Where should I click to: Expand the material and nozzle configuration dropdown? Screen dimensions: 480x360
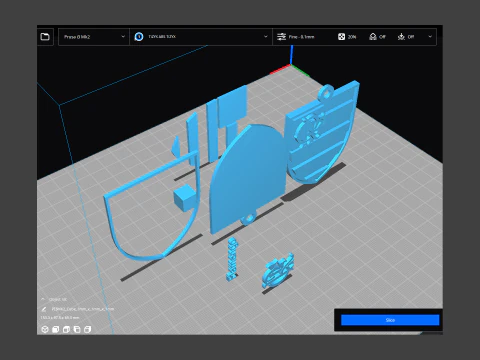coord(201,37)
